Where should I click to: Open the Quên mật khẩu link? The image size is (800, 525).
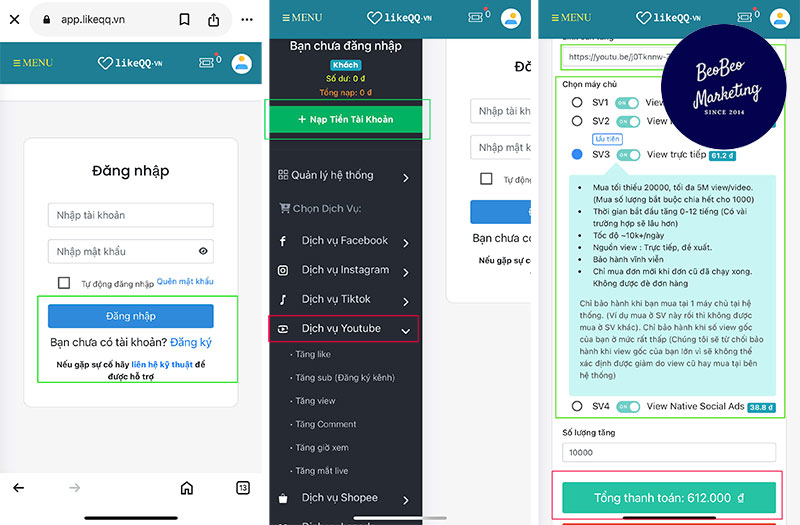(185, 281)
